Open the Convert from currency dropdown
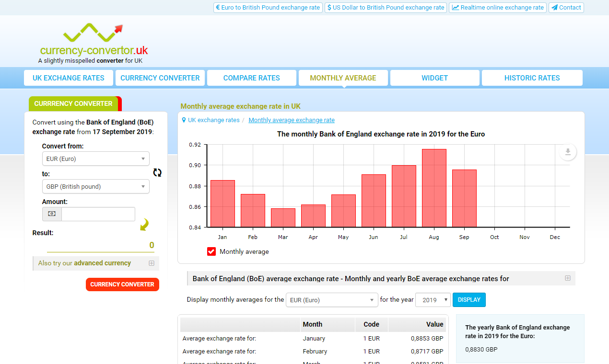Screen dimensions: 609x364 click(95, 159)
